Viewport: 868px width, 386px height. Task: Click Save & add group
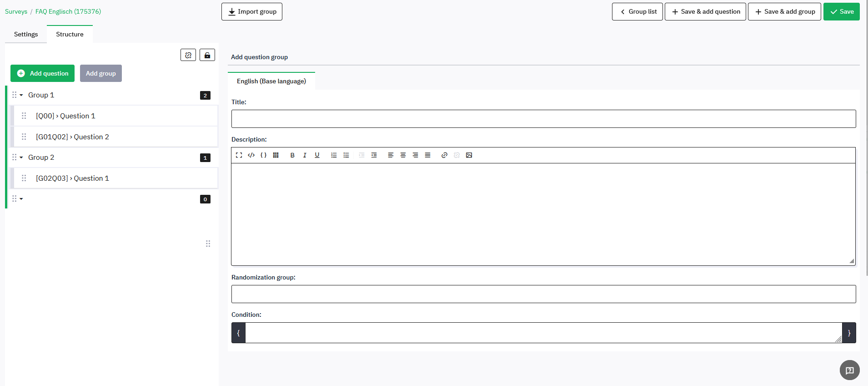[784, 11]
